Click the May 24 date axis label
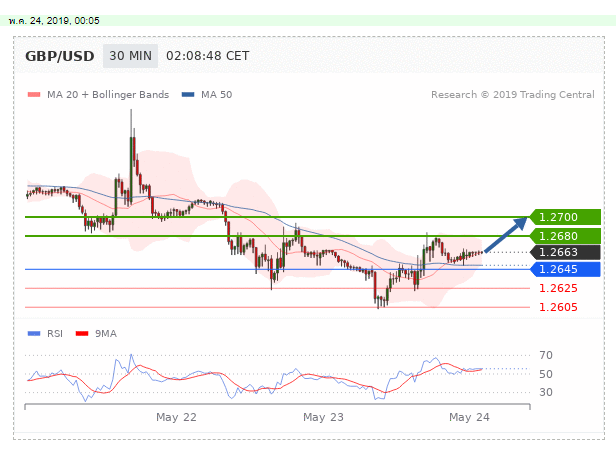 [x=469, y=417]
